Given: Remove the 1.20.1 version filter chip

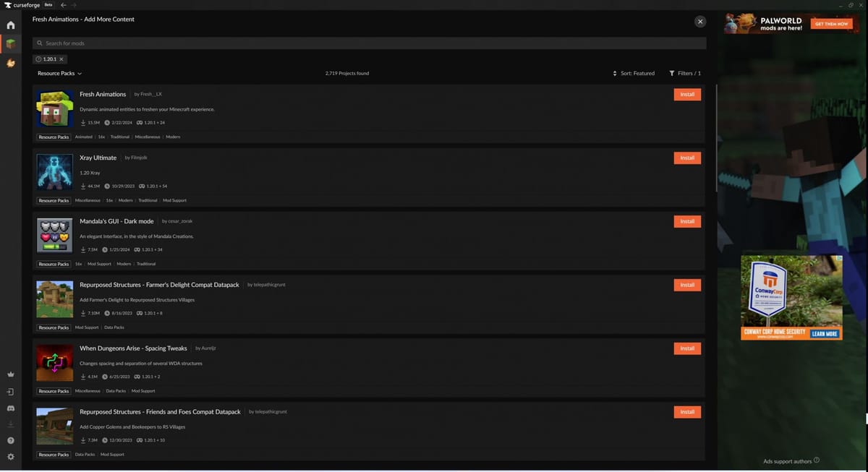Looking at the screenshot, I should tap(61, 59).
